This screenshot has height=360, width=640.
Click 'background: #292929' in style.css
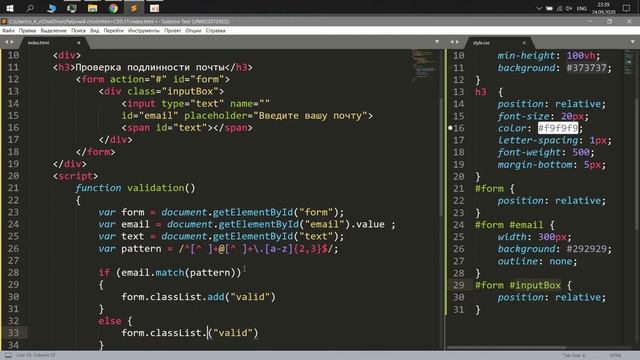[x=554, y=249]
